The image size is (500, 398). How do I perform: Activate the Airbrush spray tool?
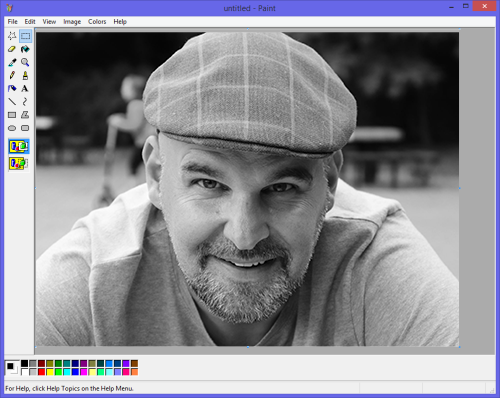coord(12,88)
